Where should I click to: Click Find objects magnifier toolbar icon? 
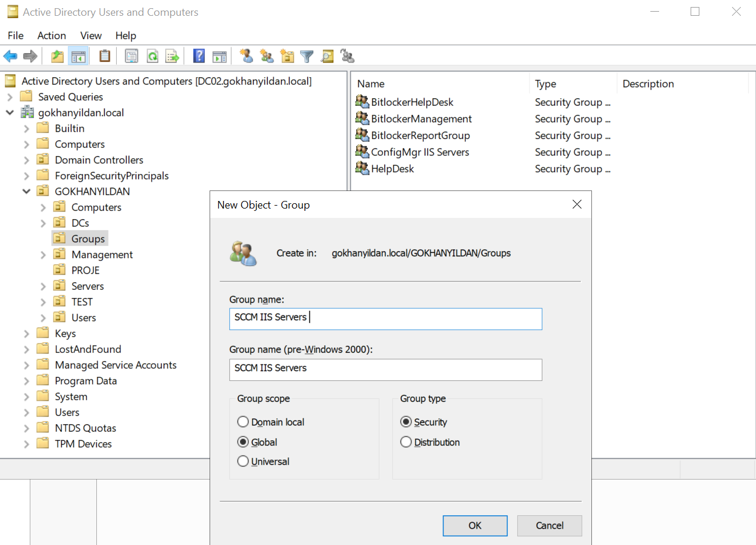coord(328,56)
